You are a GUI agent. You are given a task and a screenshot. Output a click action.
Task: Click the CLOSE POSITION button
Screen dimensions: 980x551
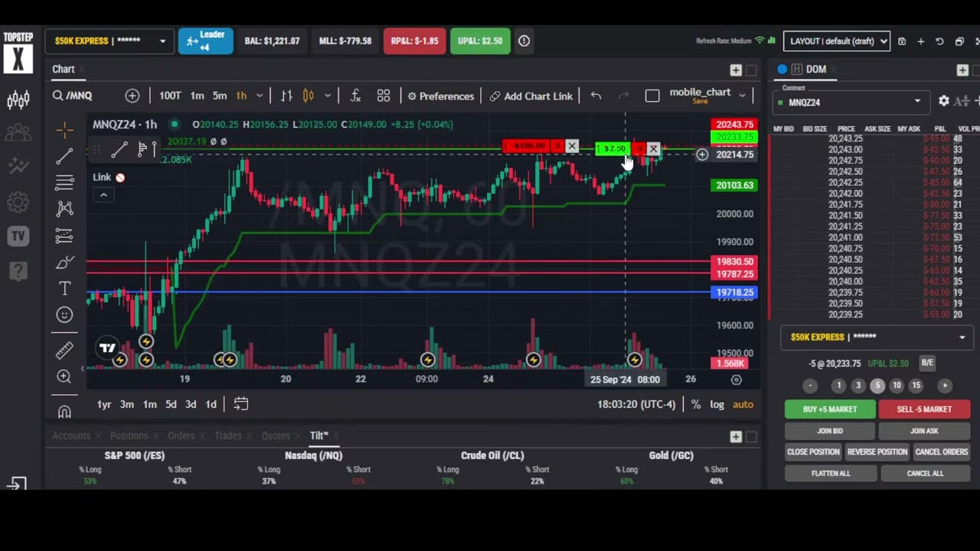tap(813, 452)
